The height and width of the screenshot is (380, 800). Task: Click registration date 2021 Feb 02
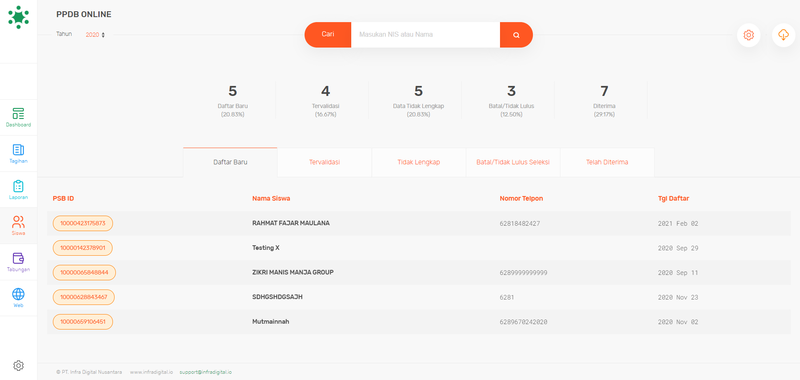[678, 223]
